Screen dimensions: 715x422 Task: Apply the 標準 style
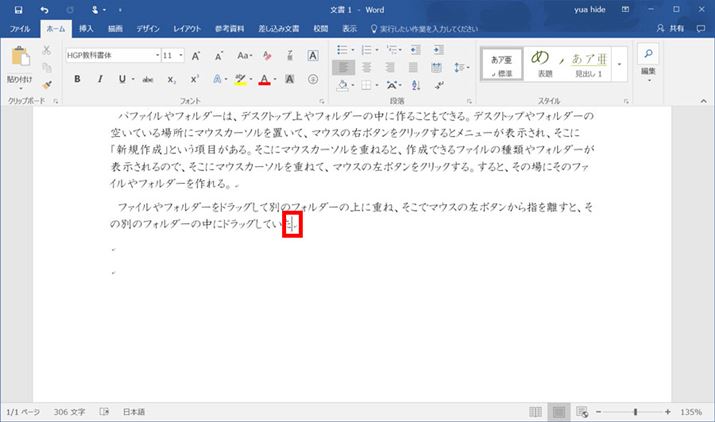(502, 64)
